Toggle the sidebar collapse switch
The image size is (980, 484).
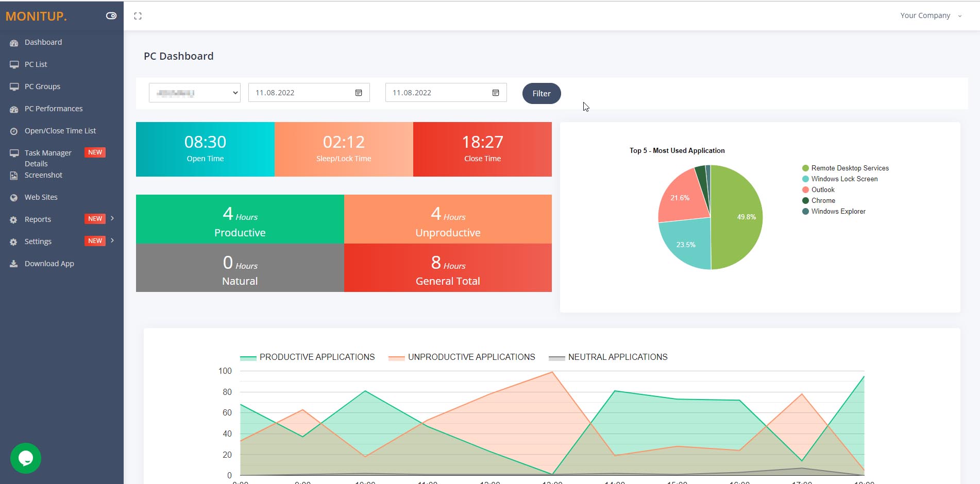(x=111, y=16)
